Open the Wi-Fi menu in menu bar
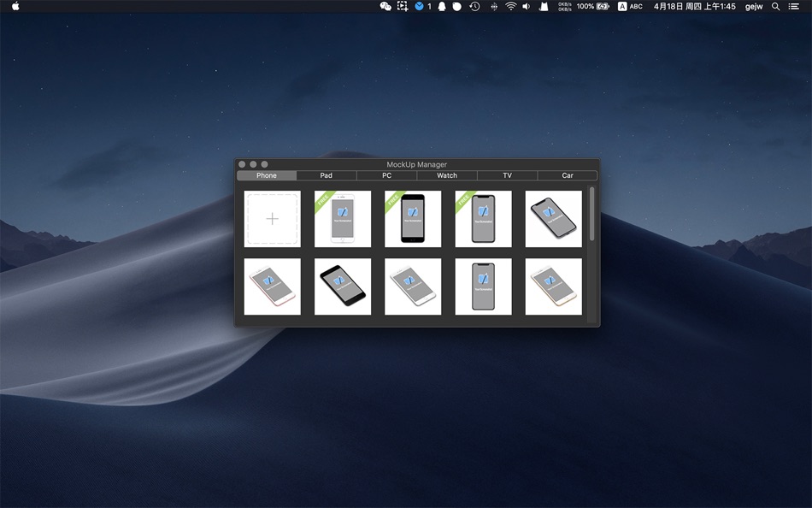 510,6
